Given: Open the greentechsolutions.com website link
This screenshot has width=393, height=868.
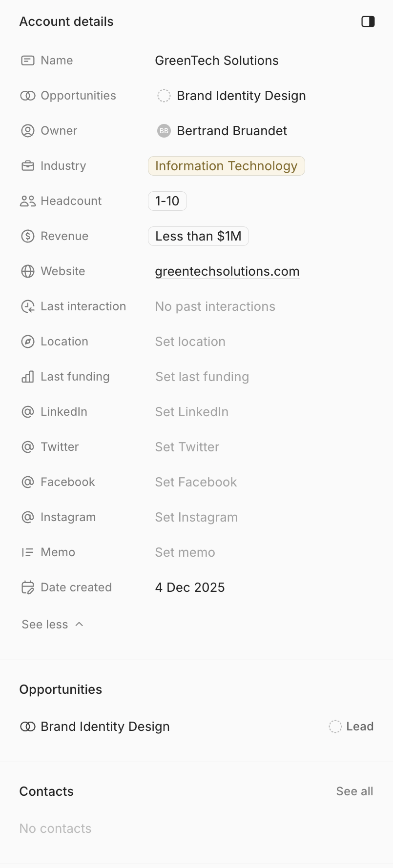Looking at the screenshot, I should coord(227,271).
